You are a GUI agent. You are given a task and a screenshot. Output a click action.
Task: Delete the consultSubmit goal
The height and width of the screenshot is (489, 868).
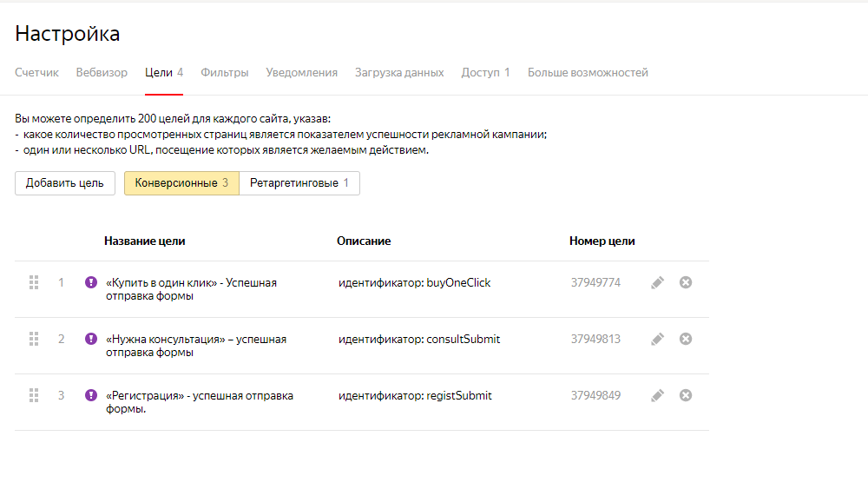coord(686,339)
